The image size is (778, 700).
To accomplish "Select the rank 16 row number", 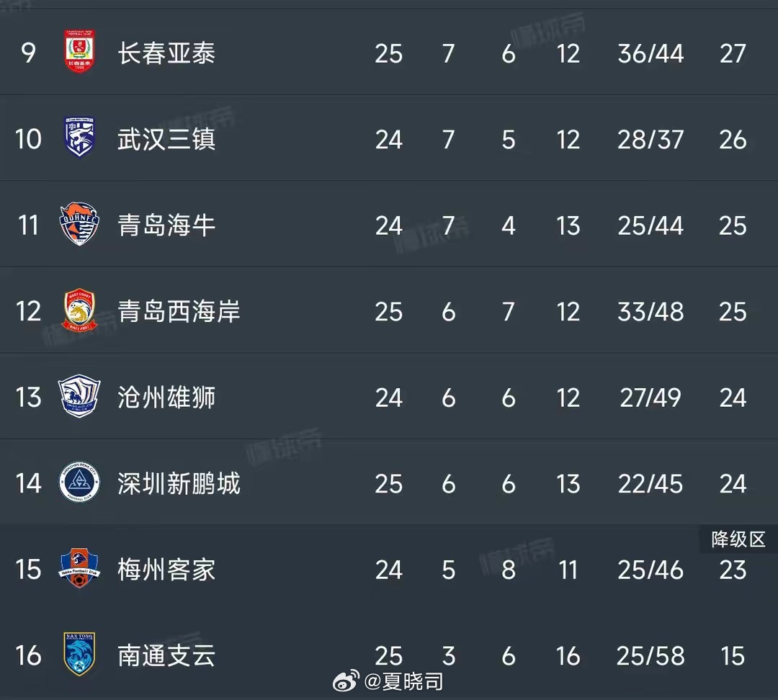I will tap(28, 655).
